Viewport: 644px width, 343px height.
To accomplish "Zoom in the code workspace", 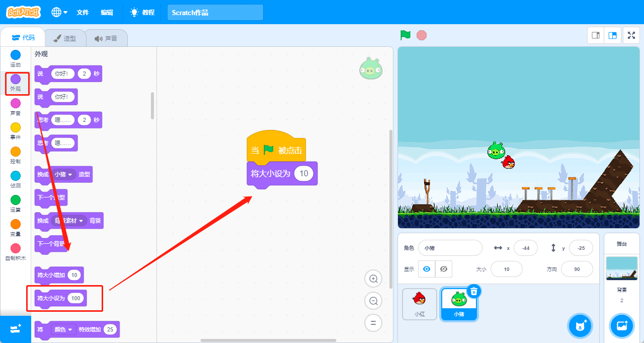I will tap(373, 279).
